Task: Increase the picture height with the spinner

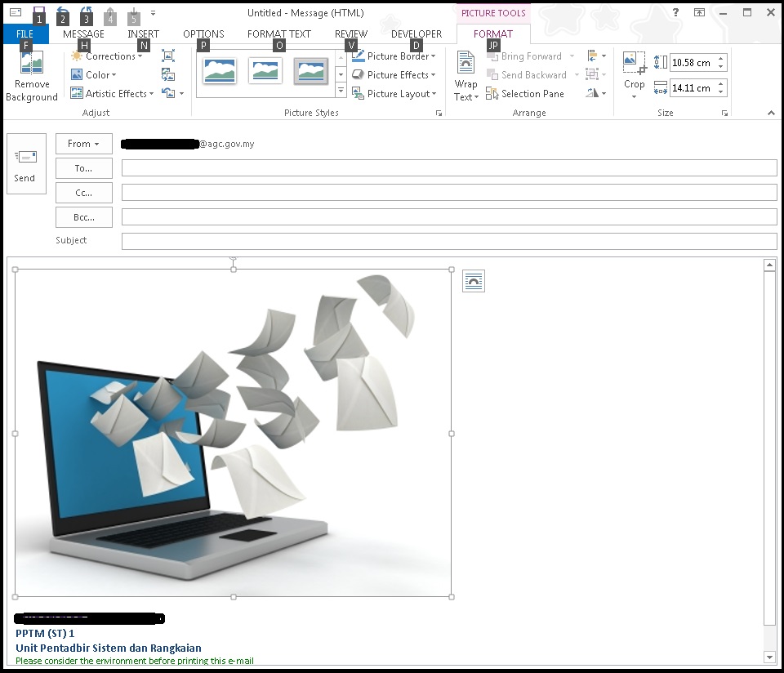Action: pos(720,59)
